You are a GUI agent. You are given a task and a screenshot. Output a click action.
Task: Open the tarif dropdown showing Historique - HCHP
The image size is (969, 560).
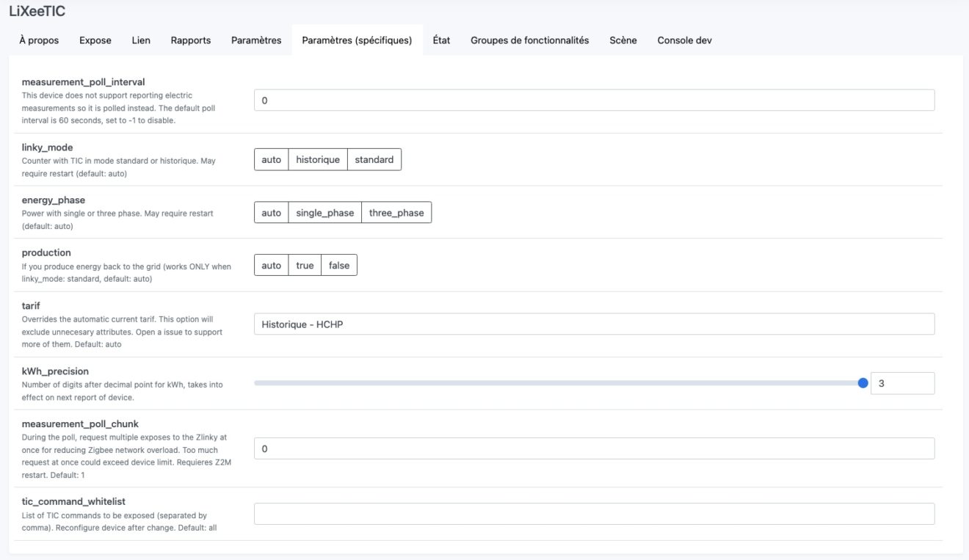[593, 324]
